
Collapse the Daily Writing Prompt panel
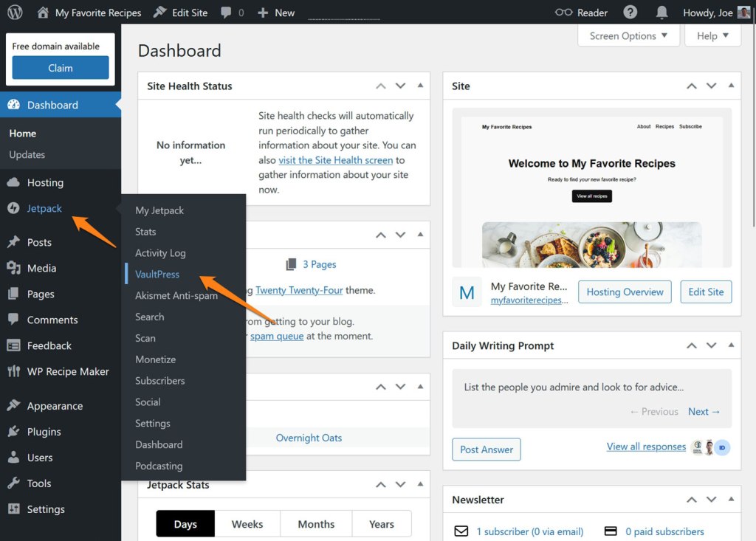731,345
